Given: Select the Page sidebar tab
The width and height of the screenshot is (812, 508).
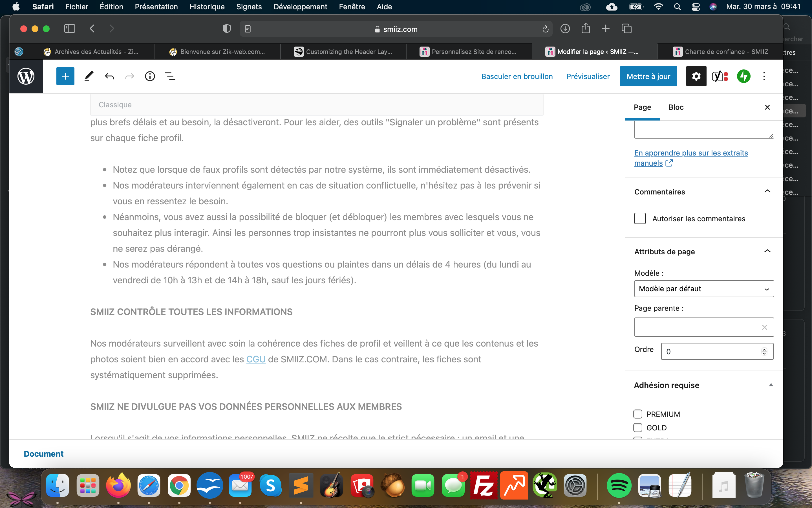Looking at the screenshot, I should point(642,107).
